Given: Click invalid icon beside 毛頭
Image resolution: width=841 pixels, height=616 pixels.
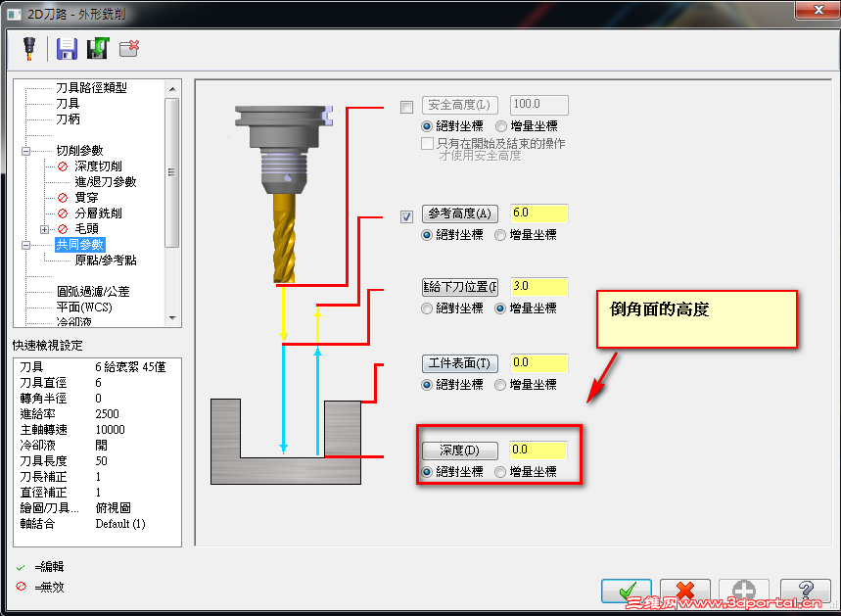Looking at the screenshot, I should coord(63,228).
